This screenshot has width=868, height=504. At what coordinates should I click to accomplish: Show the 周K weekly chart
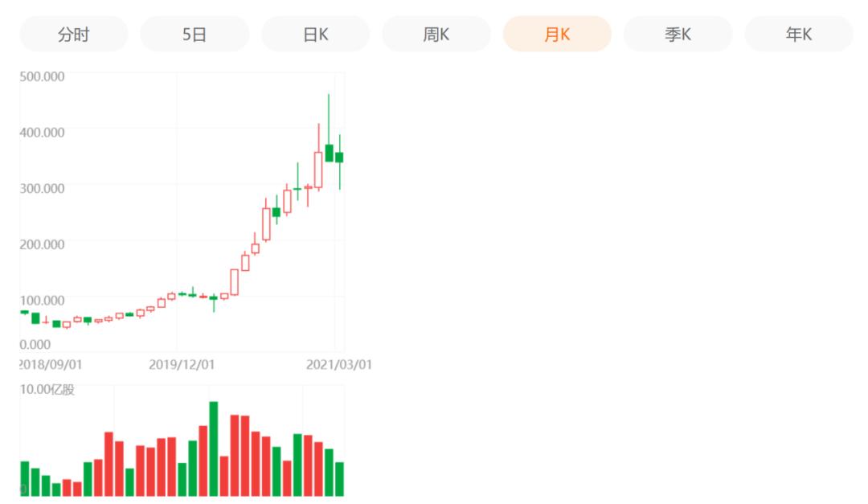pyautogui.click(x=436, y=35)
